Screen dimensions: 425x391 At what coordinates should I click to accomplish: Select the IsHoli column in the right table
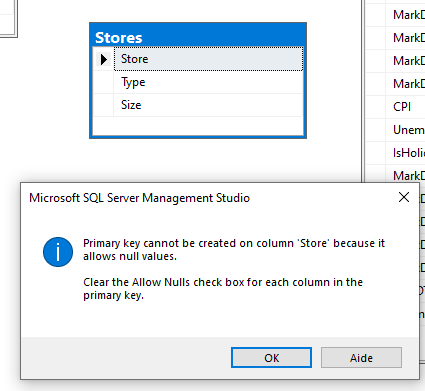[x=405, y=153]
